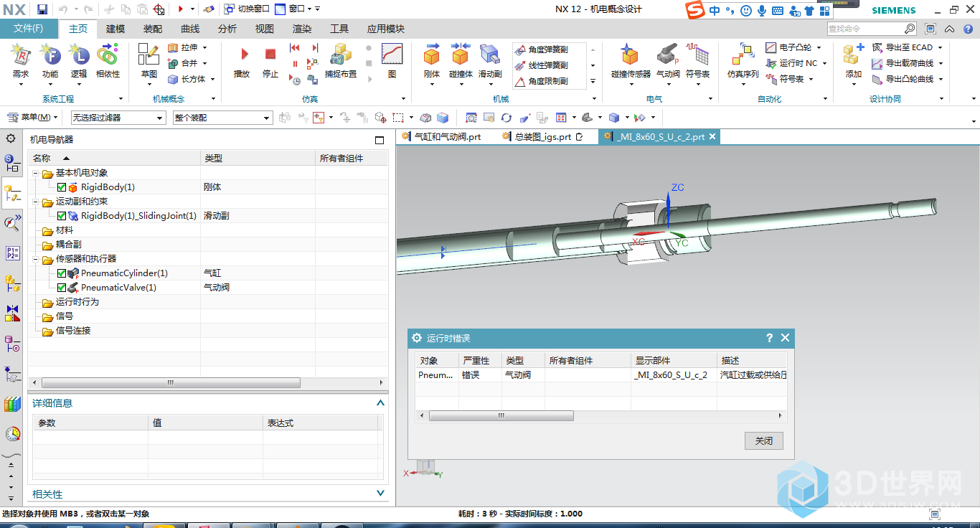Collapse the 详细信息 panel chevron
Image resolution: width=980 pixels, height=528 pixels.
(380, 403)
